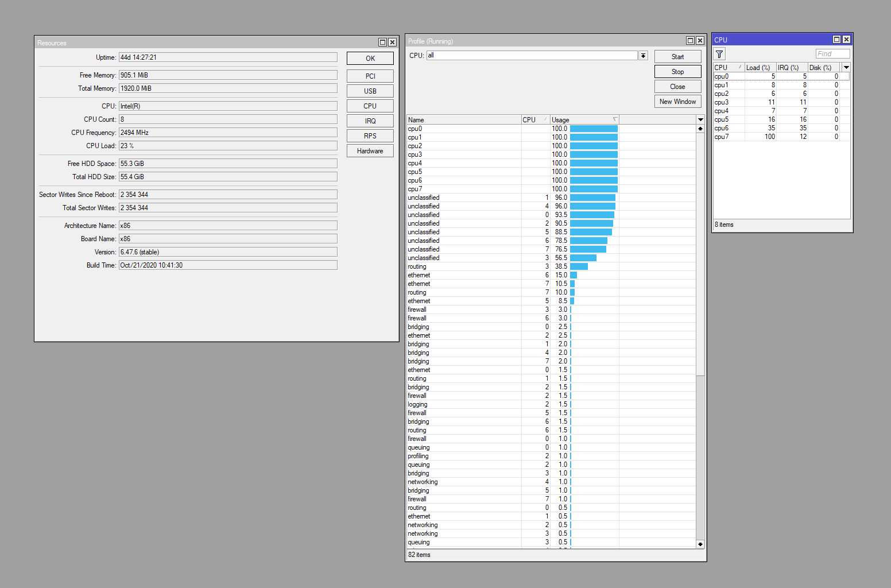The image size is (891, 588).
Task: Select routing row with 38.5 usage
Action: [551, 266]
